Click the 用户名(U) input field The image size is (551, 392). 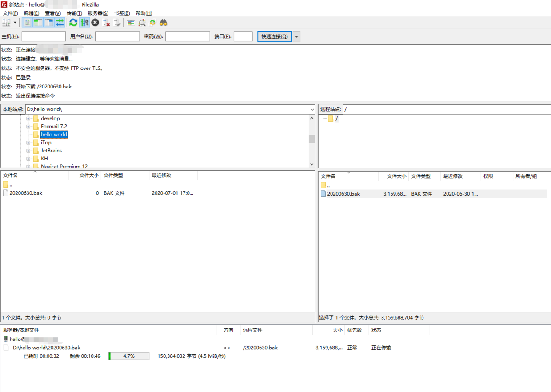click(117, 36)
